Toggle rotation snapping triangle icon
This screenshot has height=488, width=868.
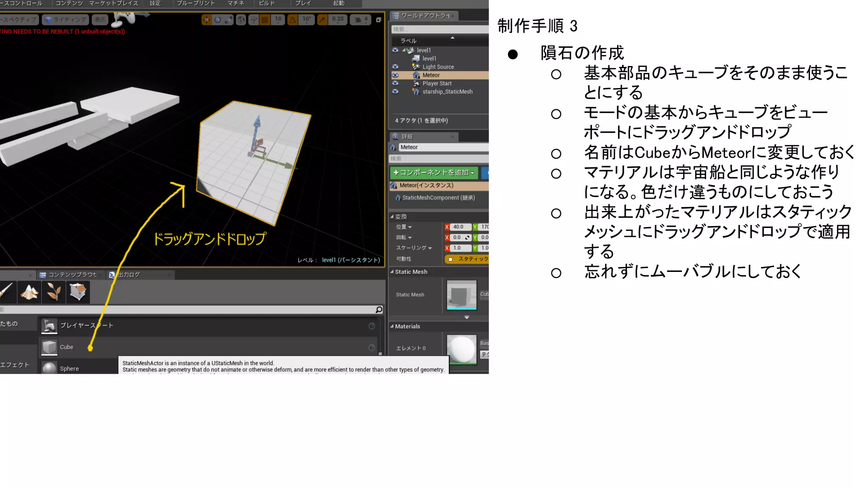tap(292, 19)
